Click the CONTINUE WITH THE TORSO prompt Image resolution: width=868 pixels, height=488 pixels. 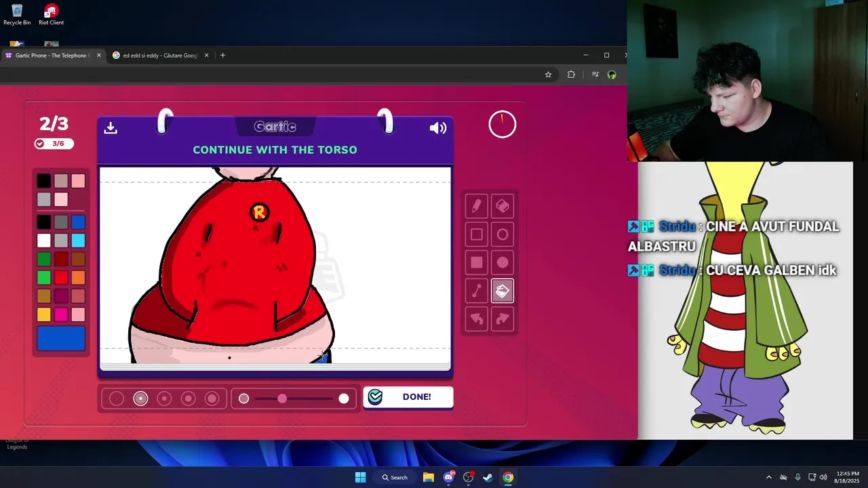tap(275, 150)
